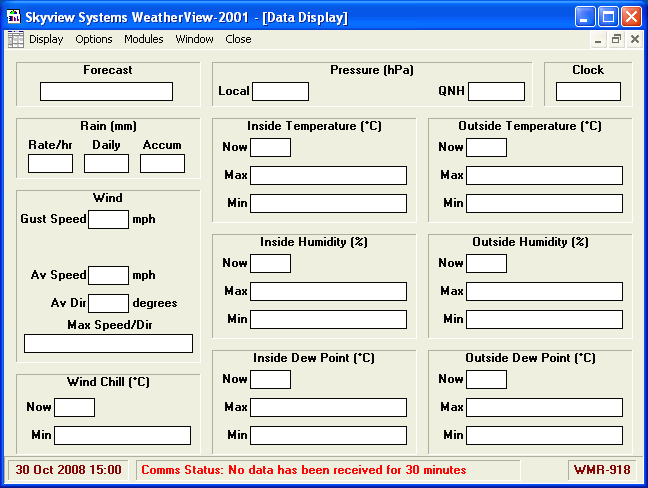
Task: Restore the inner Data Display window
Action: pos(616,40)
